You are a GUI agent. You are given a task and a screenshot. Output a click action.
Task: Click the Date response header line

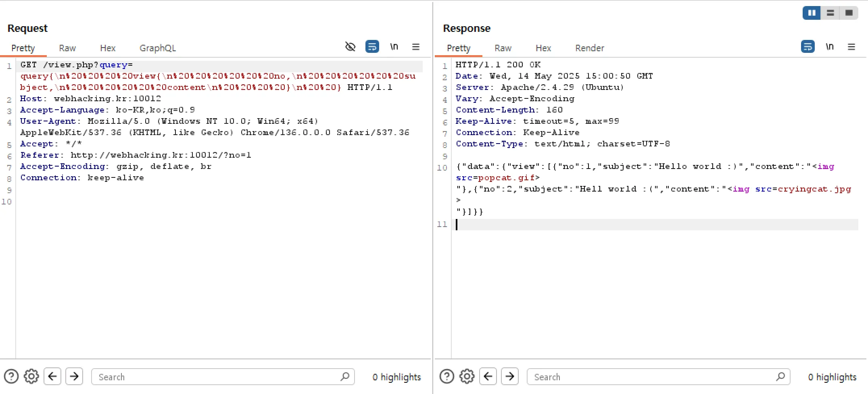click(554, 76)
